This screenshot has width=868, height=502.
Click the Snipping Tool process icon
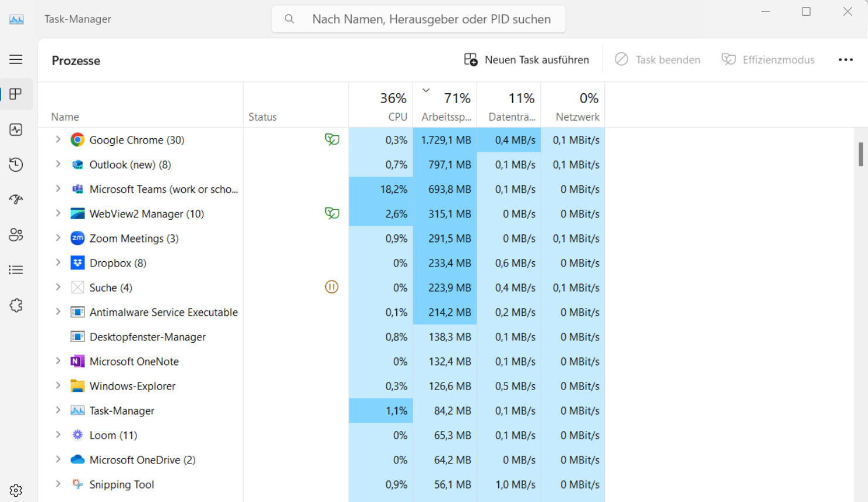tap(77, 484)
